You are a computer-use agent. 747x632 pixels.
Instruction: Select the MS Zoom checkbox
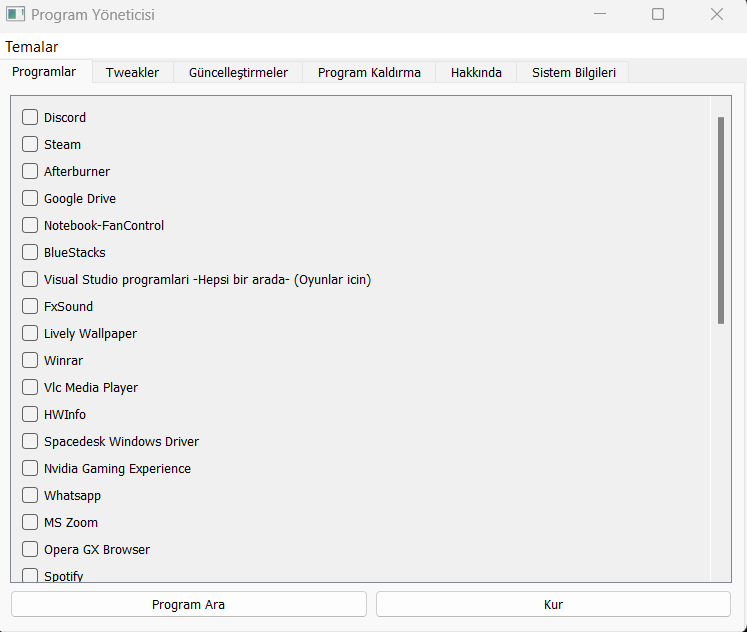[30, 522]
